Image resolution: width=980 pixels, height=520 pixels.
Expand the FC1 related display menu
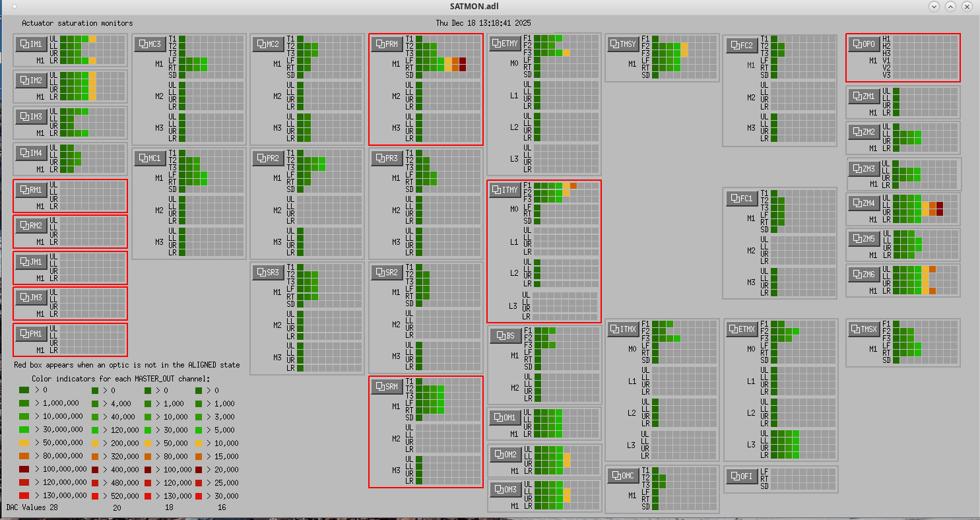tap(743, 199)
